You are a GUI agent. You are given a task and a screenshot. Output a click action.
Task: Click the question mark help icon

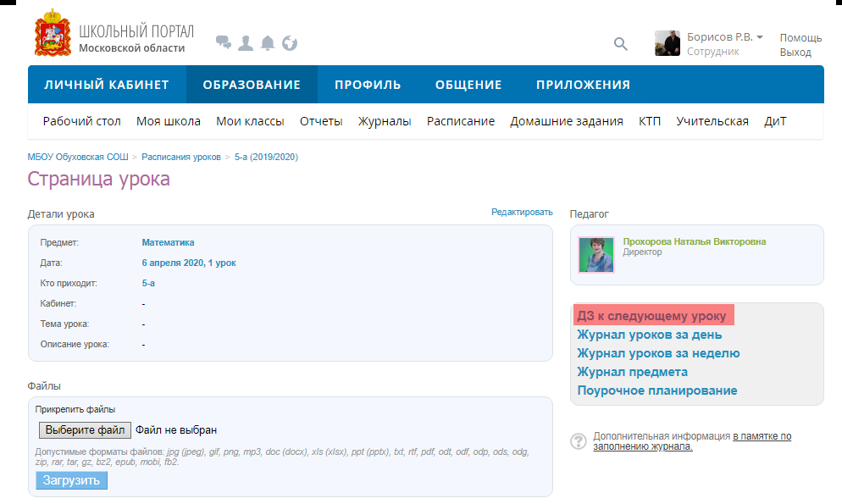[x=579, y=441]
